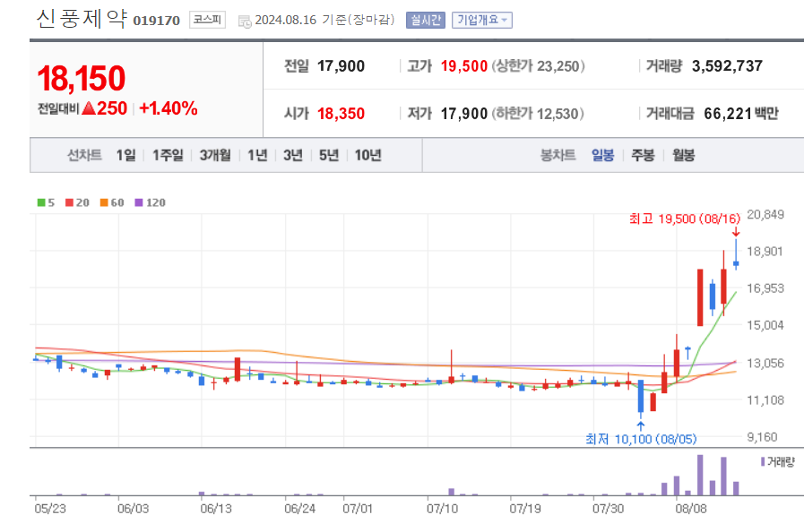The width and height of the screenshot is (804, 532).
Task: Click the 봉차트 label
Action: coord(558,155)
